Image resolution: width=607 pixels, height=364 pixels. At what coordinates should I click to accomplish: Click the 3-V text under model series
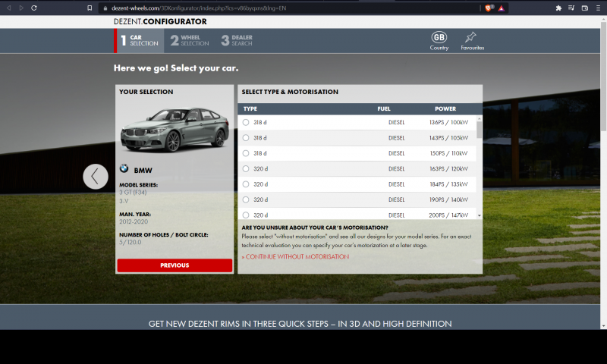[124, 201]
